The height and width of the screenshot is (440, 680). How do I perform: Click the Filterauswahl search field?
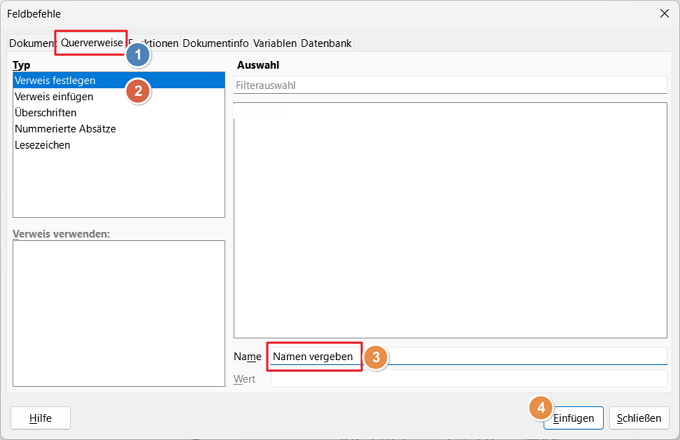coord(449,86)
